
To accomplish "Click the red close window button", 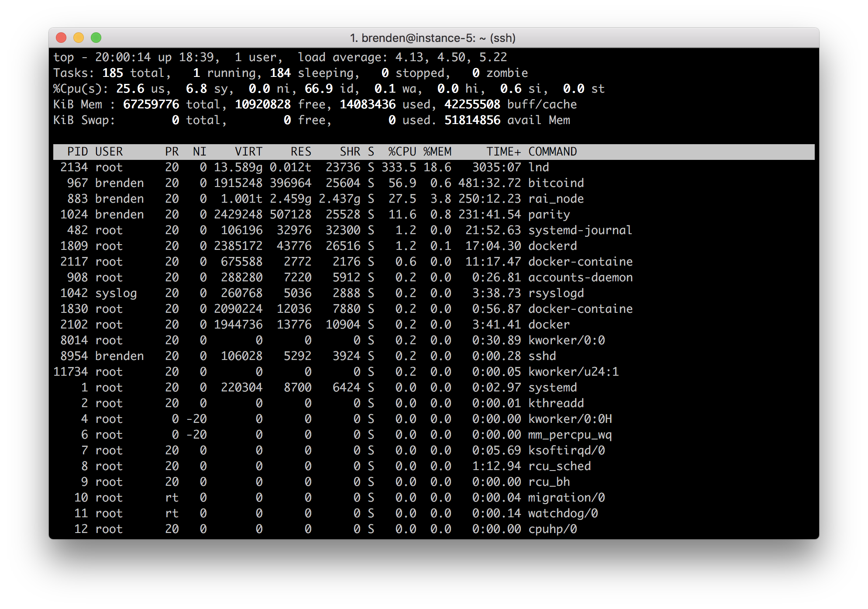I will [x=61, y=38].
